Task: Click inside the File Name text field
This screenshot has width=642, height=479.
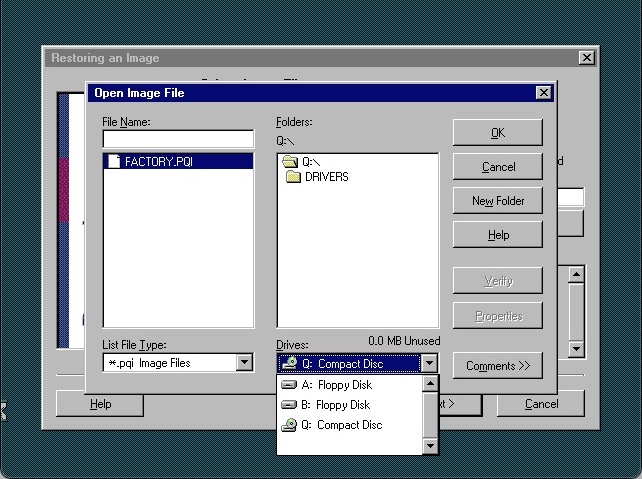Action: 178,139
